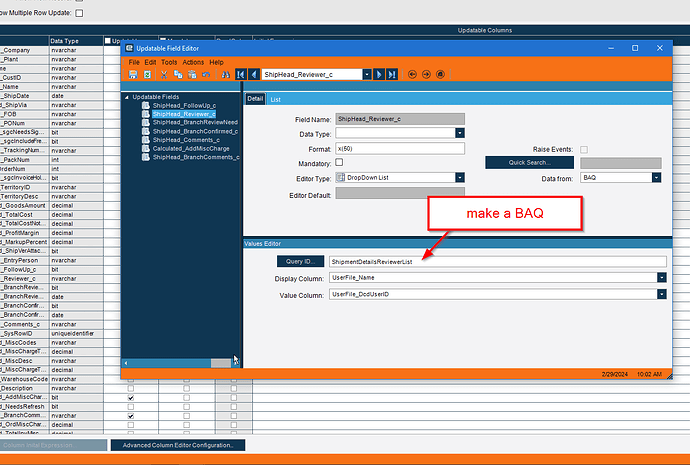The width and height of the screenshot is (690, 465).
Task: Click the Query ID button
Action: (299, 261)
